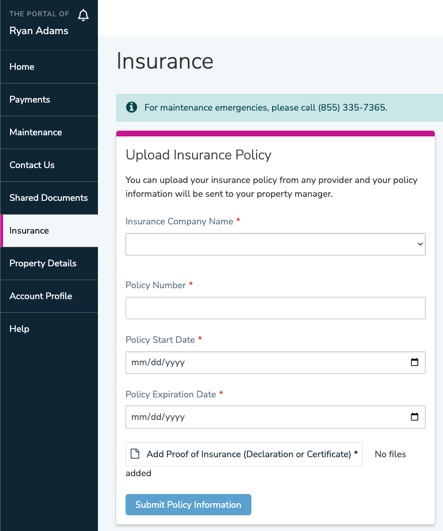Open the Help menu item

click(x=49, y=329)
